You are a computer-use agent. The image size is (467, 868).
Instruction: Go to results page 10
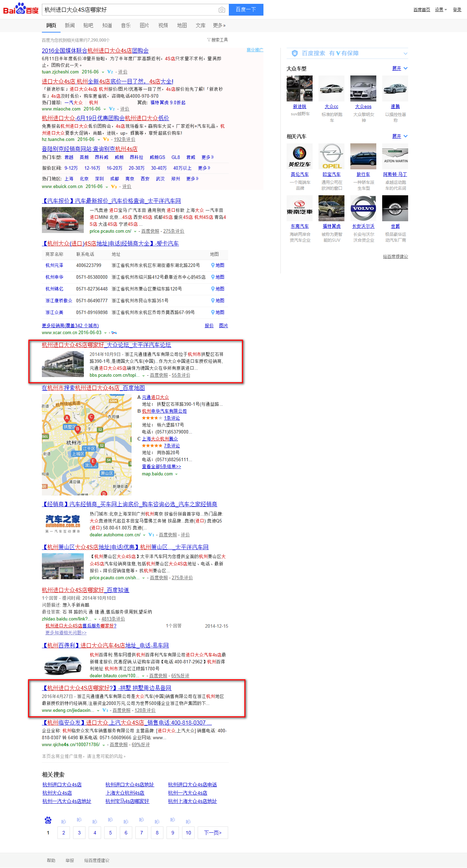coord(188,833)
